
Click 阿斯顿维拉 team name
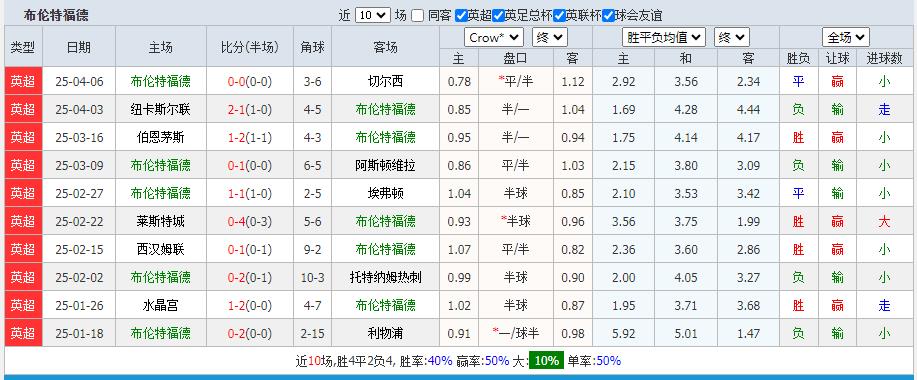(385, 165)
